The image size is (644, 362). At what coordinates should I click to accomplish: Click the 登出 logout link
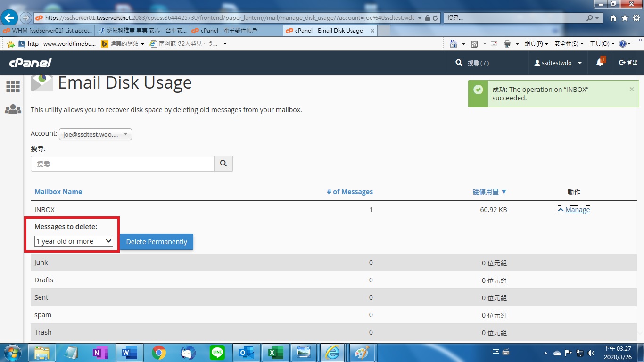628,63
